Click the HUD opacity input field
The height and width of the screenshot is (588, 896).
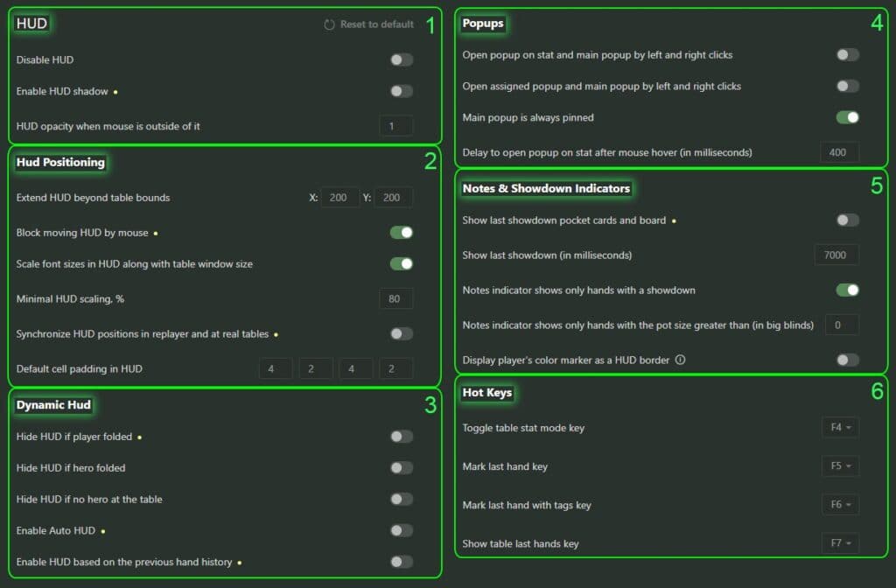[x=396, y=126]
